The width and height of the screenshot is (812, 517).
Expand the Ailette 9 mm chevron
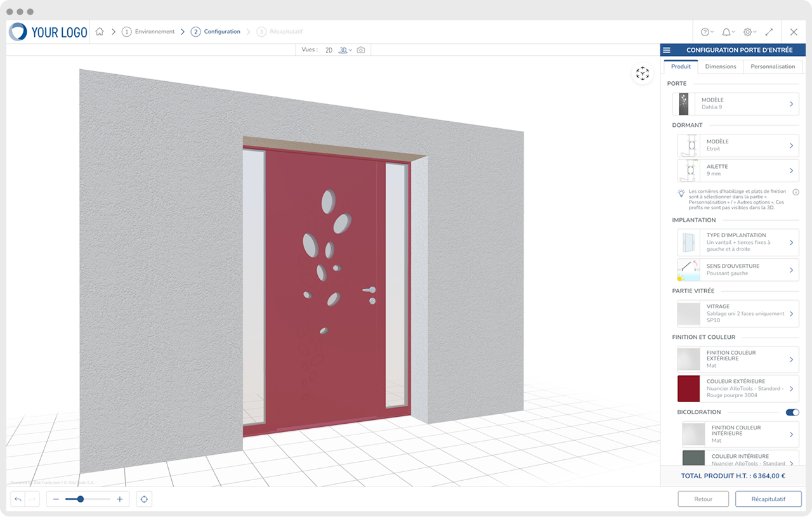pyautogui.click(x=791, y=170)
